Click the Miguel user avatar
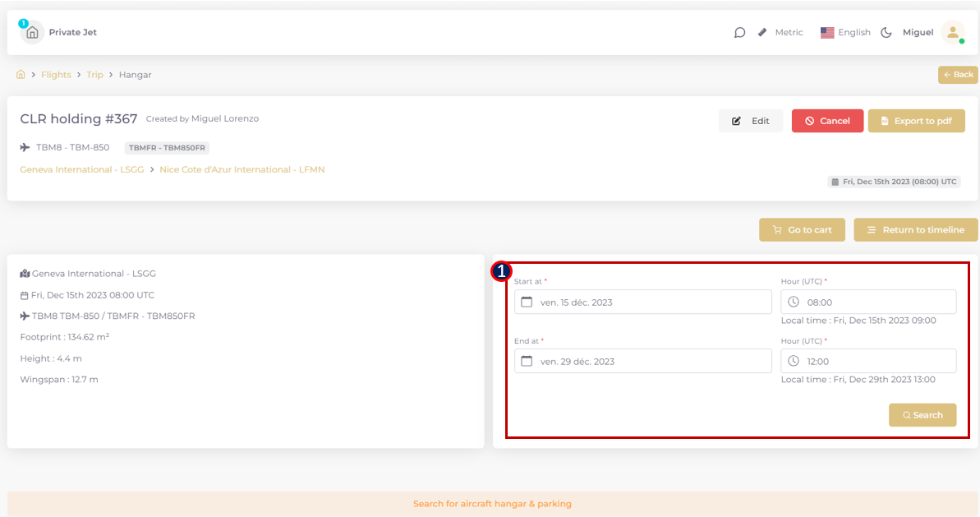980x517 pixels. pyautogui.click(x=952, y=32)
